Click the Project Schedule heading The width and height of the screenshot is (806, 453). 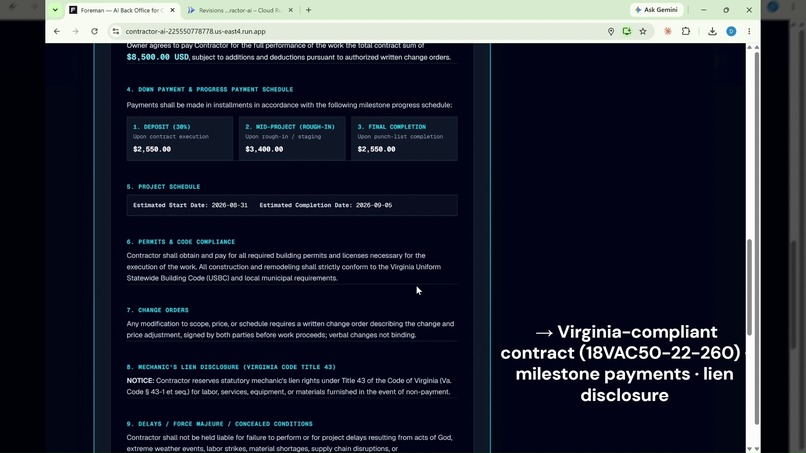(163, 187)
